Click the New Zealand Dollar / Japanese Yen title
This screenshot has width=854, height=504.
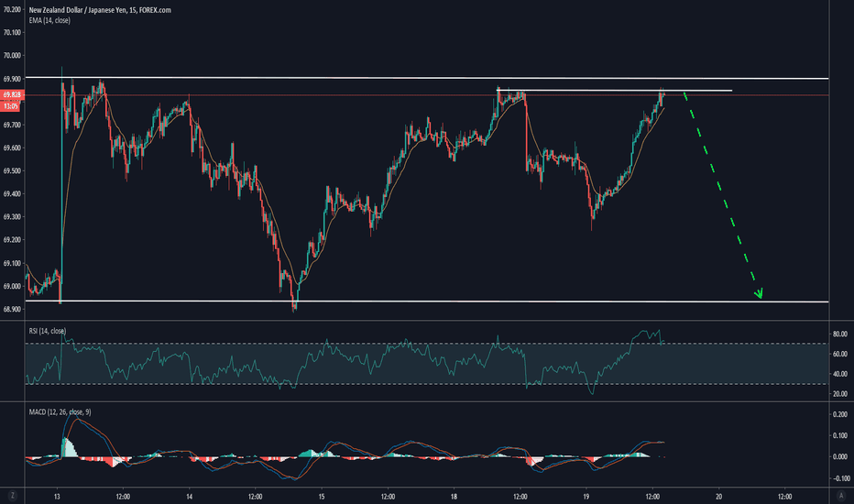(x=92, y=9)
